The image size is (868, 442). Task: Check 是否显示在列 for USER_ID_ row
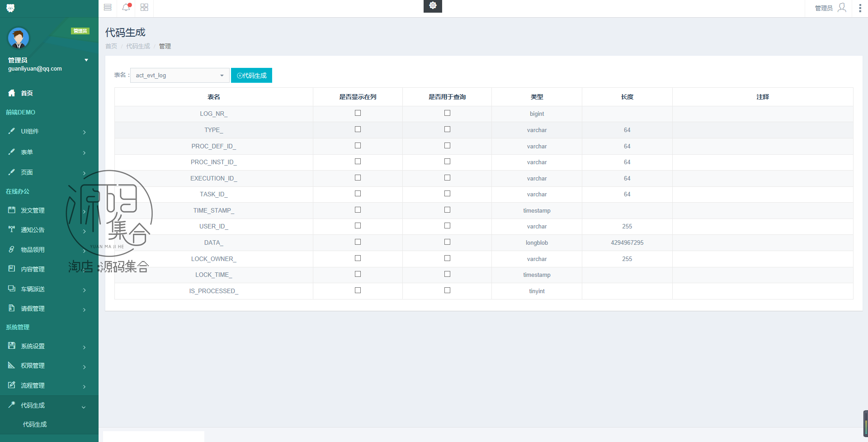click(x=358, y=226)
